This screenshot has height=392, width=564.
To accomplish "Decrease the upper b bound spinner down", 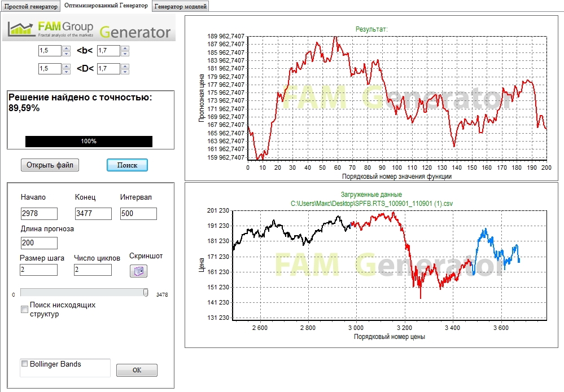I will (125, 54).
